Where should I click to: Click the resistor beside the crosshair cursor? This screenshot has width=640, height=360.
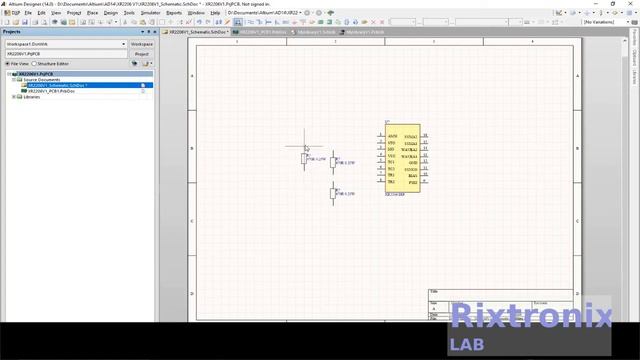(x=304, y=158)
